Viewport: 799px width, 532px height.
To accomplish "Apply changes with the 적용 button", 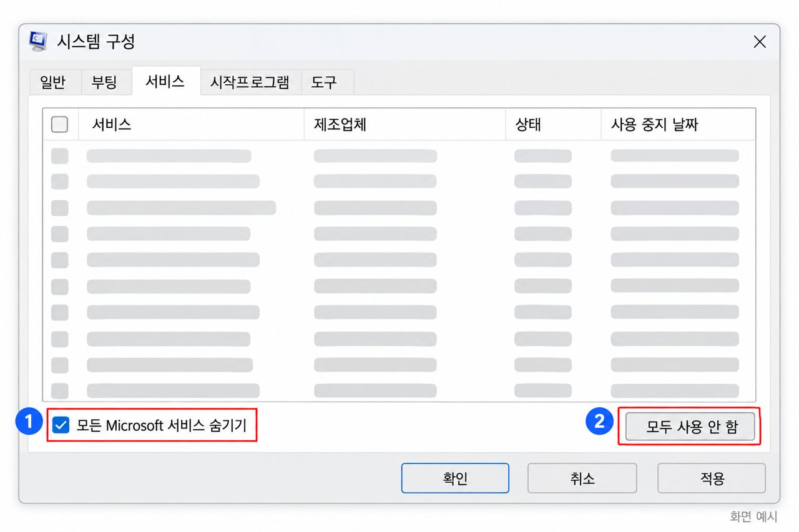I will coord(712,478).
